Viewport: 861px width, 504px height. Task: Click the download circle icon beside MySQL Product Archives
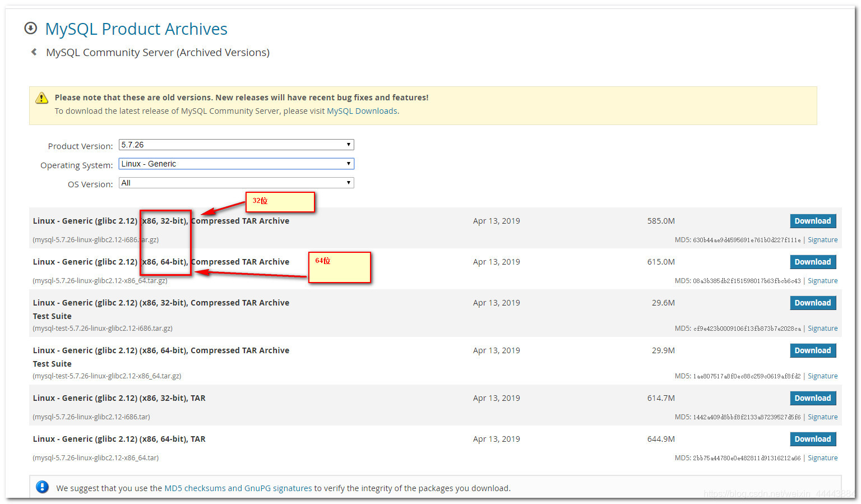click(x=30, y=28)
